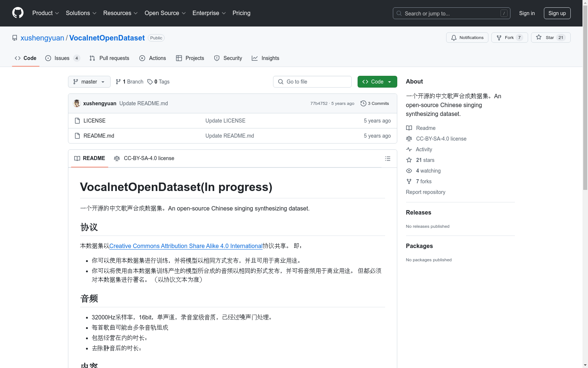Click the GitHub logo icon

pyautogui.click(x=18, y=13)
